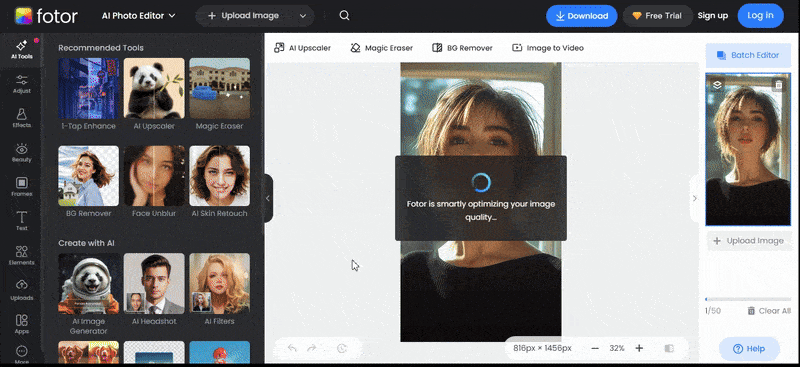
Task: Click the Free Trial button
Action: point(657,16)
